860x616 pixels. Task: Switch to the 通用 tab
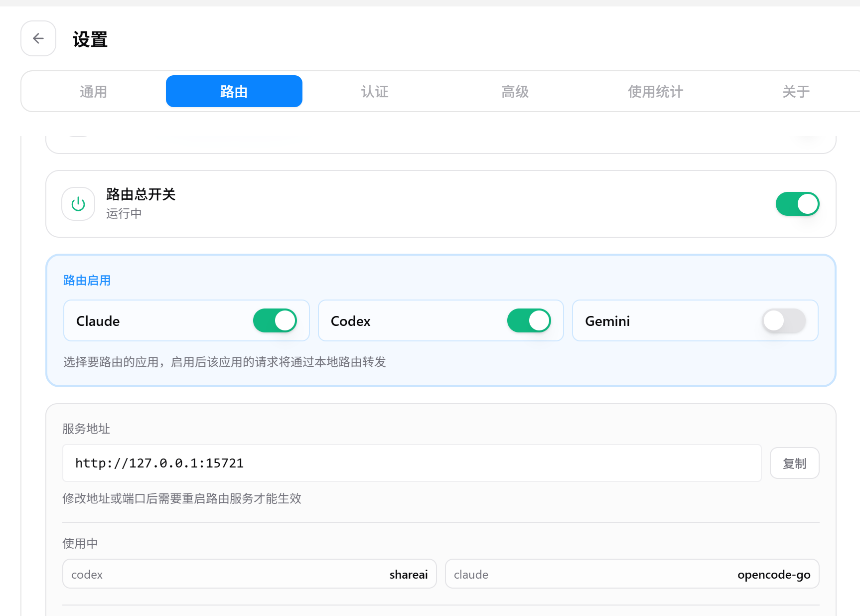94,91
